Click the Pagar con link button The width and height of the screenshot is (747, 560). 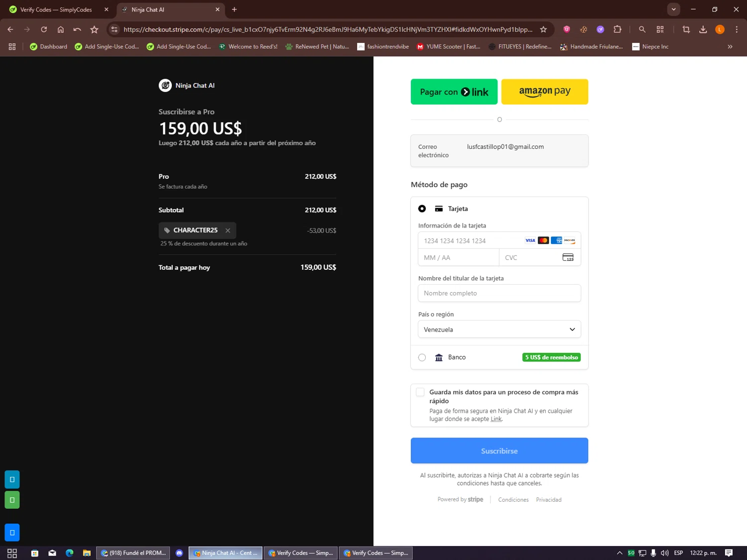454,92
